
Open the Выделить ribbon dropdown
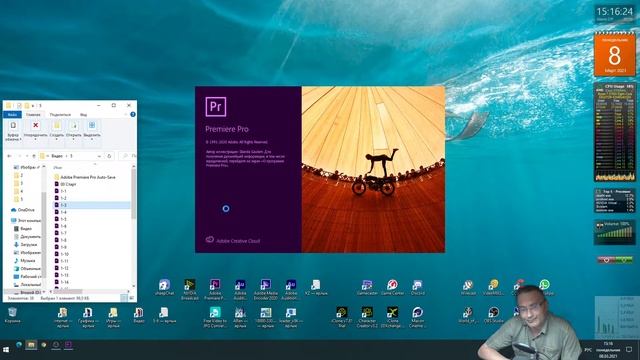pyautogui.click(x=92, y=131)
